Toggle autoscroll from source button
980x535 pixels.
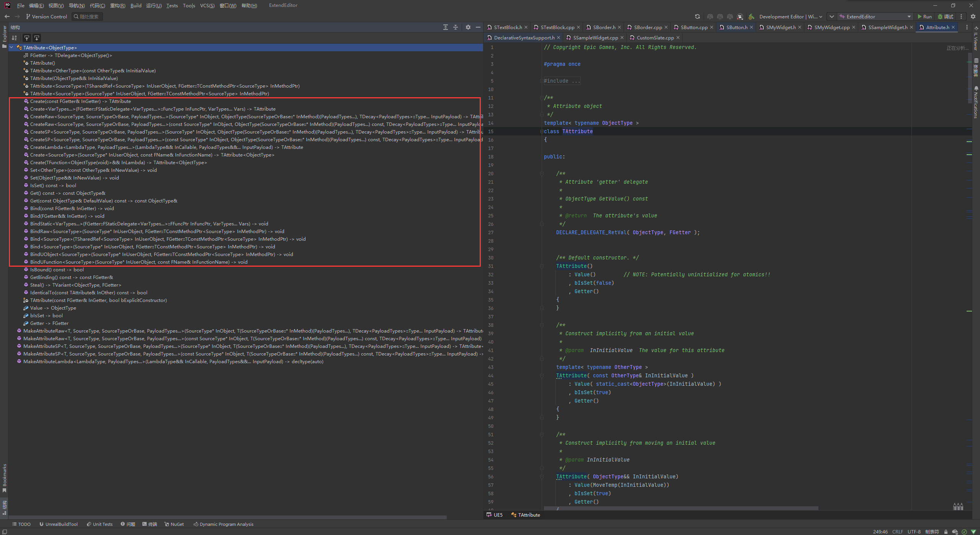(x=37, y=38)
